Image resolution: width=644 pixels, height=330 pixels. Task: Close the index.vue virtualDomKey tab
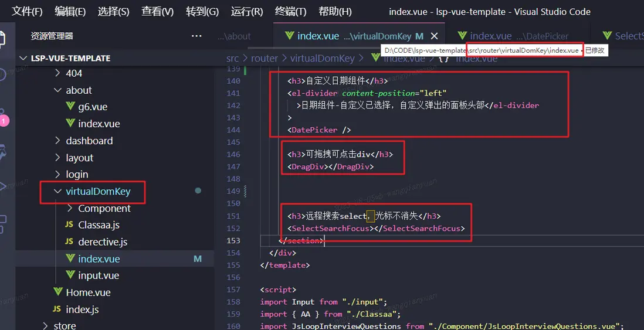[x=434, y=36]
